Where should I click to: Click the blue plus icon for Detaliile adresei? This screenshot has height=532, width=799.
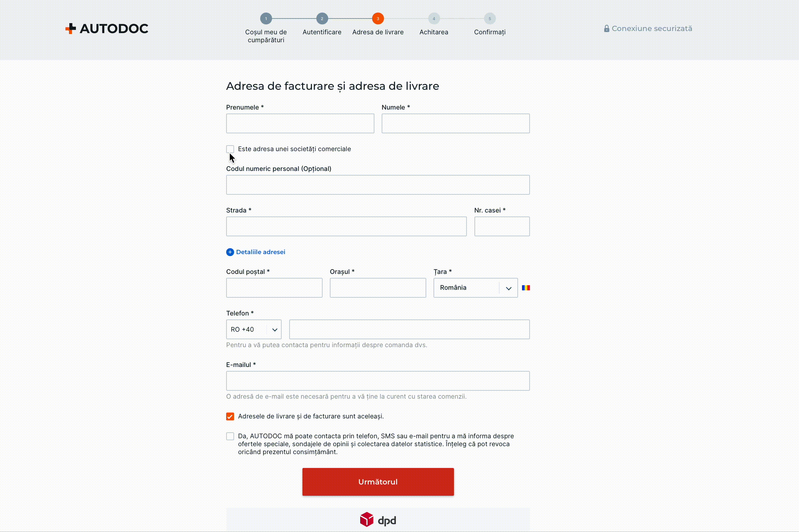(230, 252)
